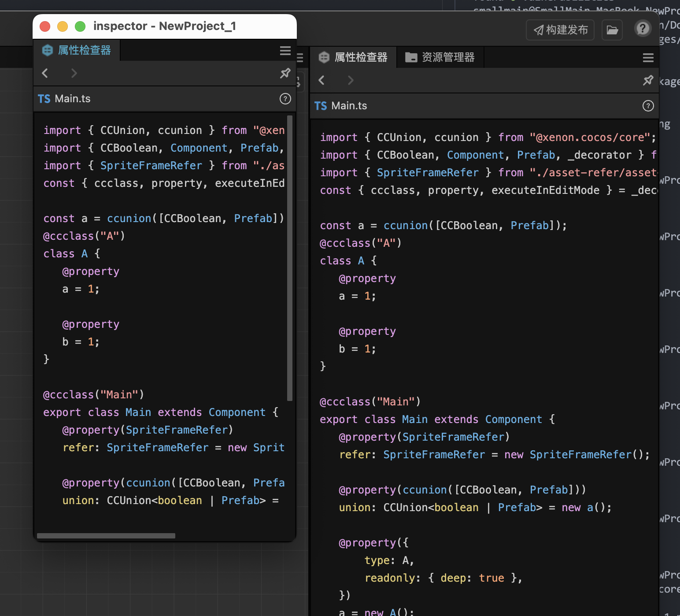Open help for Main.ts in floating inspector
This screenshot has width=680, height=616.
[285, 99]
